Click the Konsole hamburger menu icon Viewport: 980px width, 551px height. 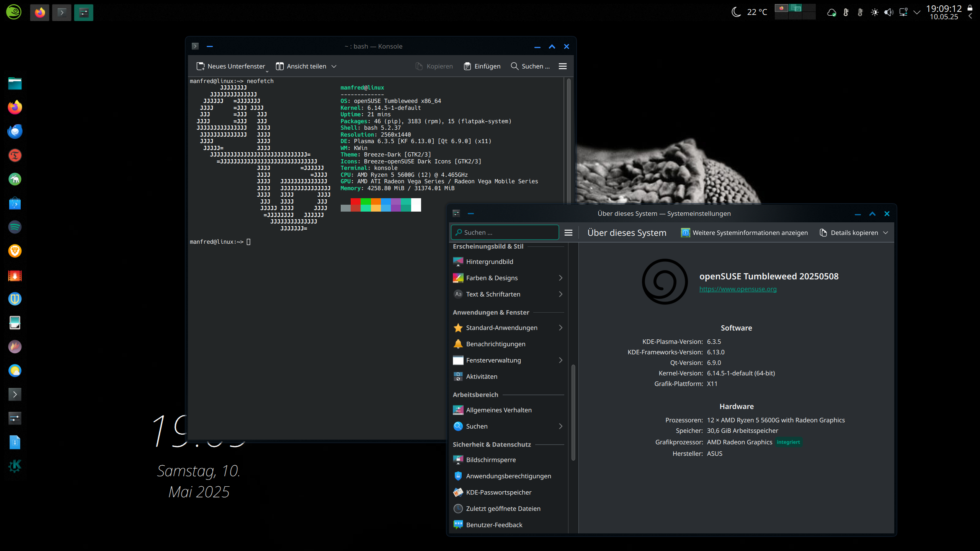562,66
